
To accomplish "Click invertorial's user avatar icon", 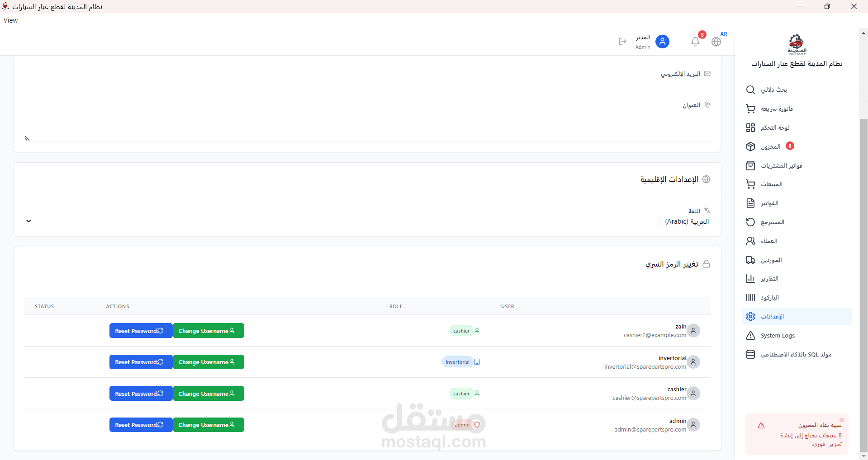I will [x=694, y=362].
